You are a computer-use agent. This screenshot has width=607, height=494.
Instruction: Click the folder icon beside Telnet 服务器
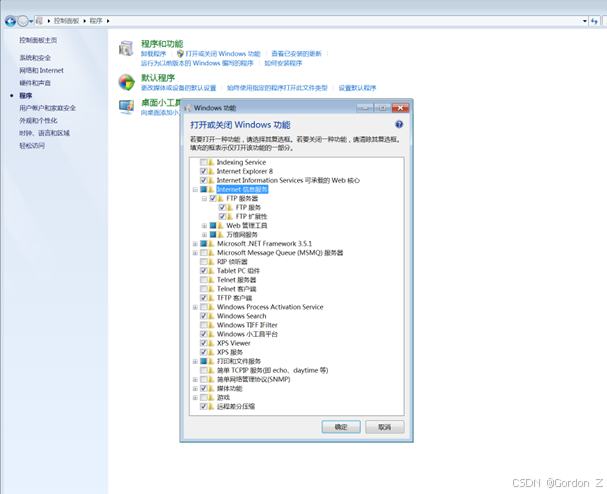(211, 280)
